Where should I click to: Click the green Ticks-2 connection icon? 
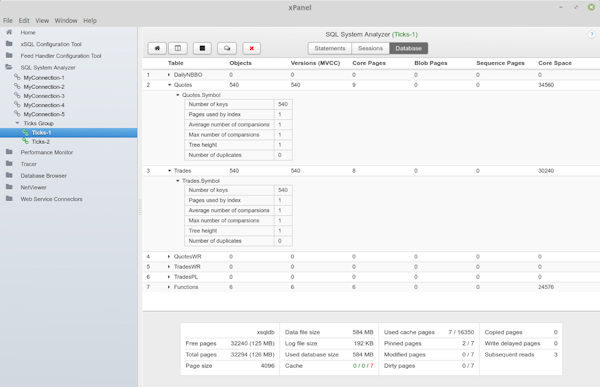[26, 142]
